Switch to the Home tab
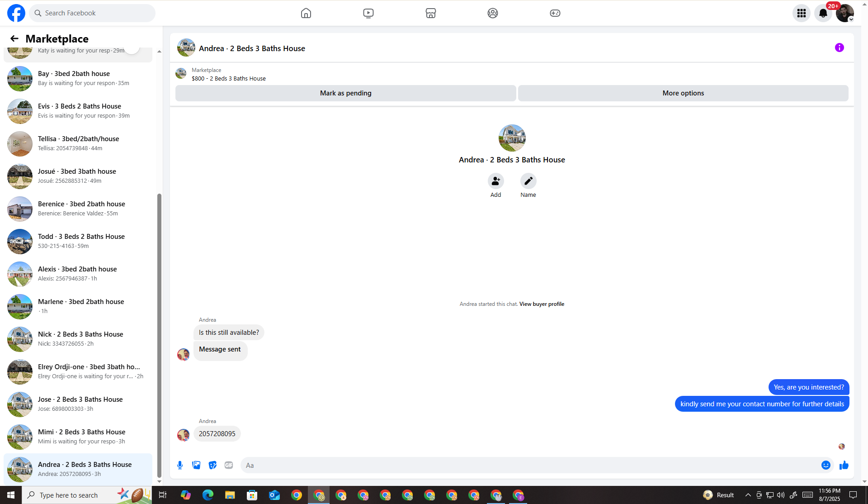 point(306,13)
